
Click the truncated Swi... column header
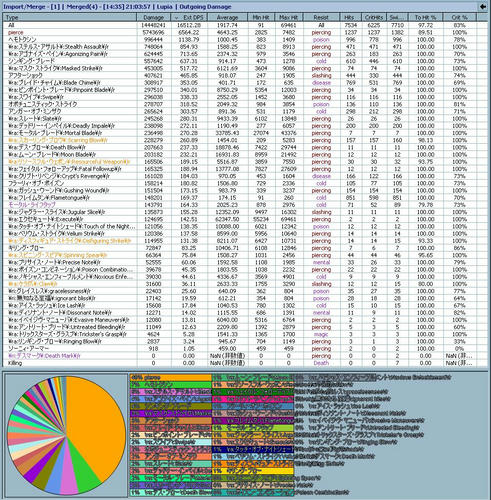point(397,17)
